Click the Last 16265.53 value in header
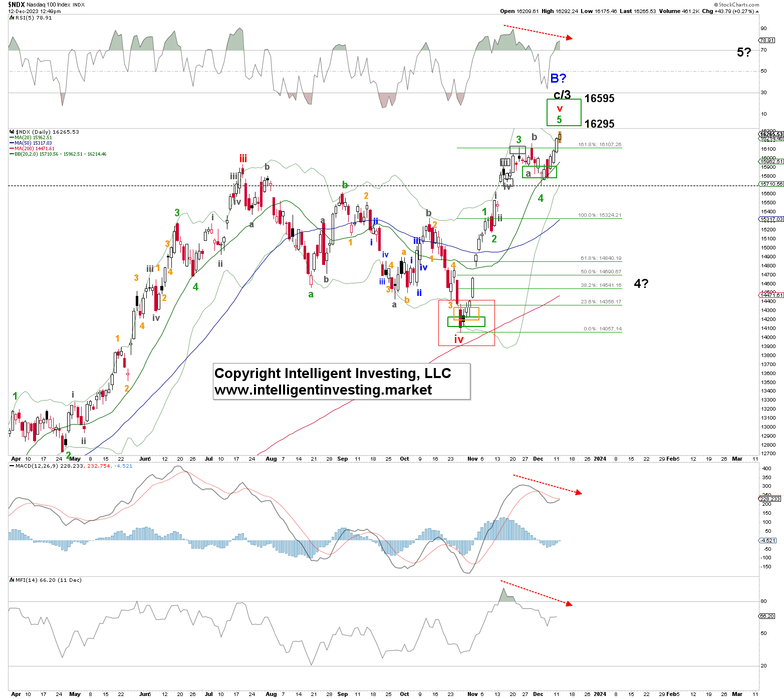The width and height of the screenshot is (784, 699). [x=638, y=11]
